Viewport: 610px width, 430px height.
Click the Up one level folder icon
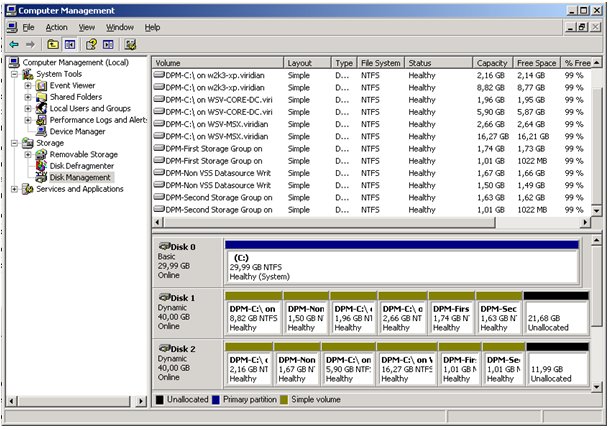pos(53,45)
